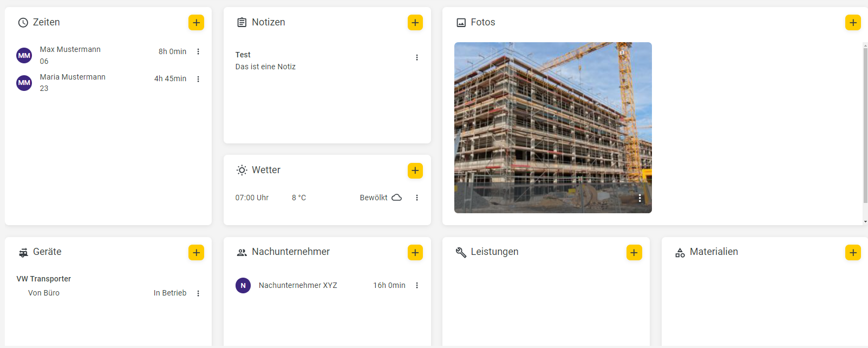Add a weather entry in Wetter

click(x=415, y=170)
